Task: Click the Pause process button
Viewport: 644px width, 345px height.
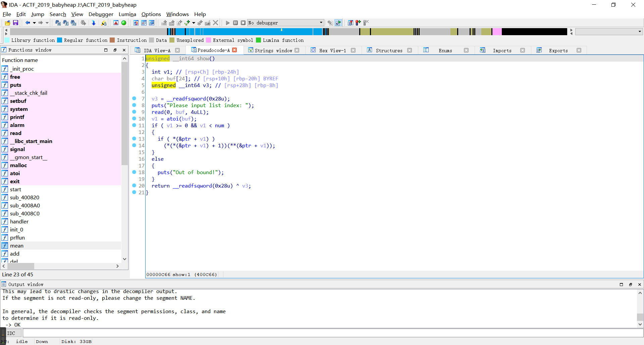Action: tap(235, 23)
